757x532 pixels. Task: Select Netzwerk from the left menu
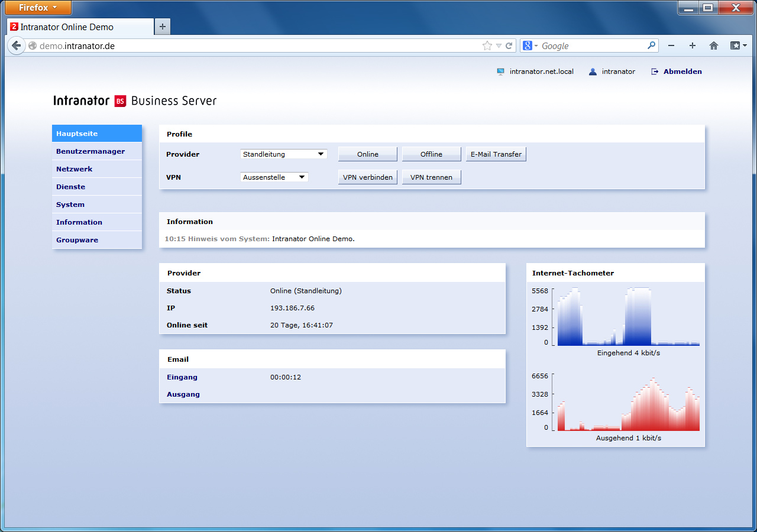point(75,169)
